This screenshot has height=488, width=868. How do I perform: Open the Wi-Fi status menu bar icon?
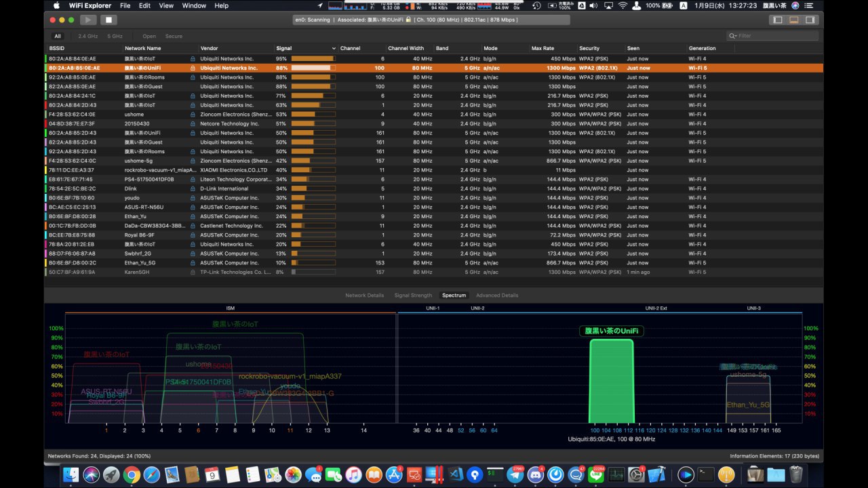pyautogui.click(x=622, y=5)
